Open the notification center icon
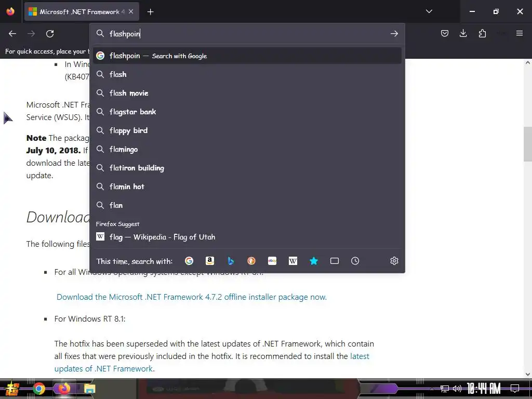This screenshot has width=532, height=399. coord(515,389)
